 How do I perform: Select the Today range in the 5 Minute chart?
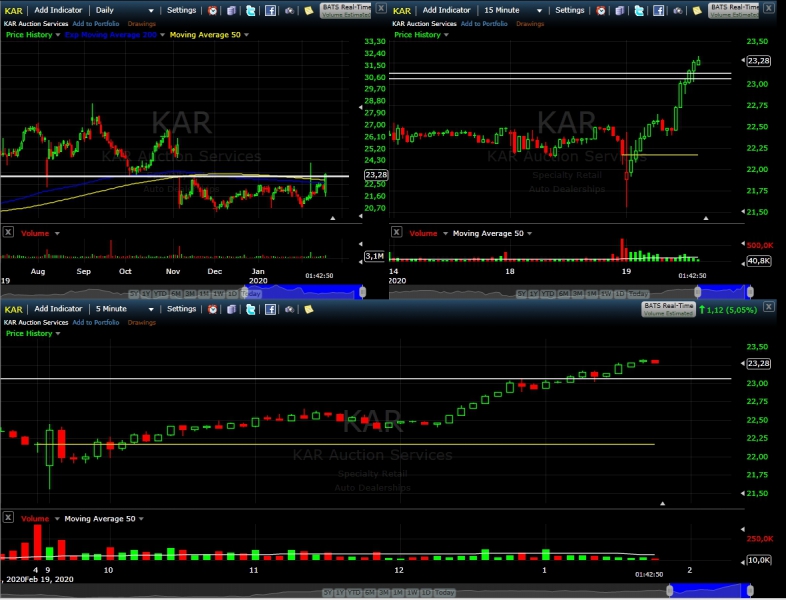(444, 592)
